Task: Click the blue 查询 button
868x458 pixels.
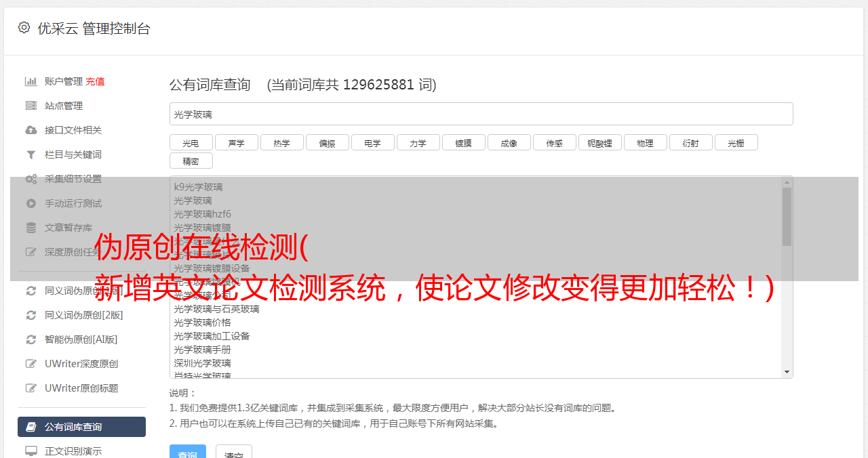Action: (188, 453)
